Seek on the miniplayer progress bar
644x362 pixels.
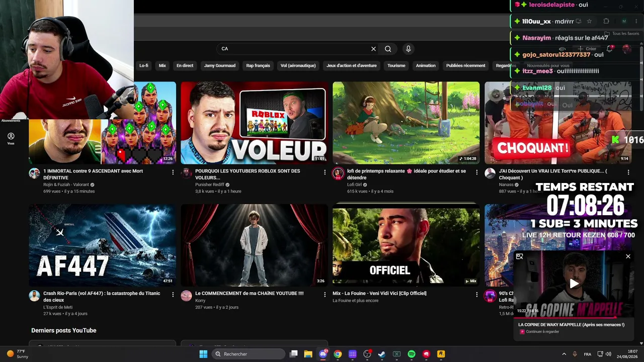pyautogui.click(x=574, y=317)
